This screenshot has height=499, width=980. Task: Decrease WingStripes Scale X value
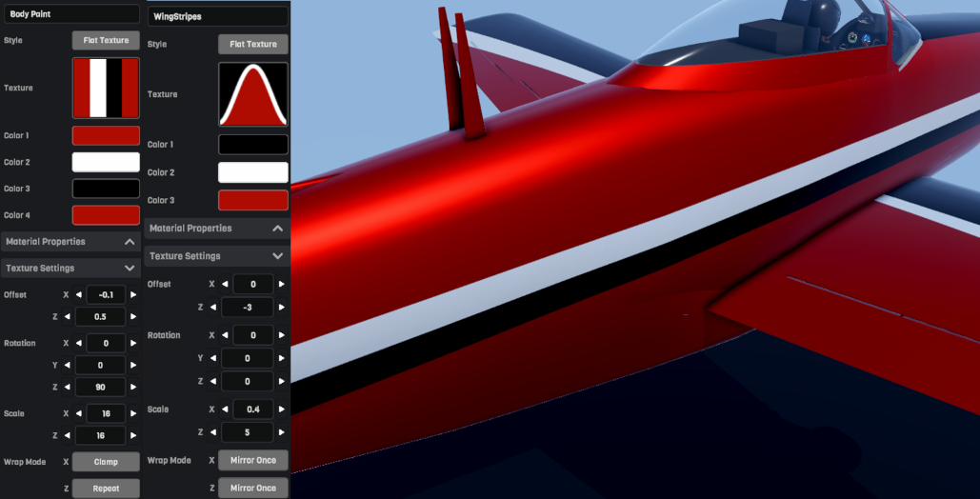(225, 409)
